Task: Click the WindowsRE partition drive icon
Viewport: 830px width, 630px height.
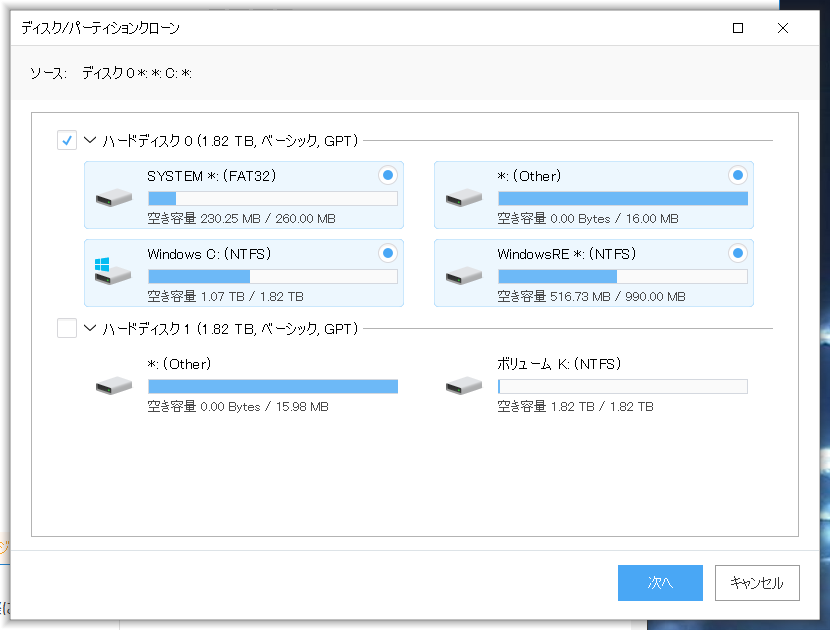Action: (x=464, y=276)
